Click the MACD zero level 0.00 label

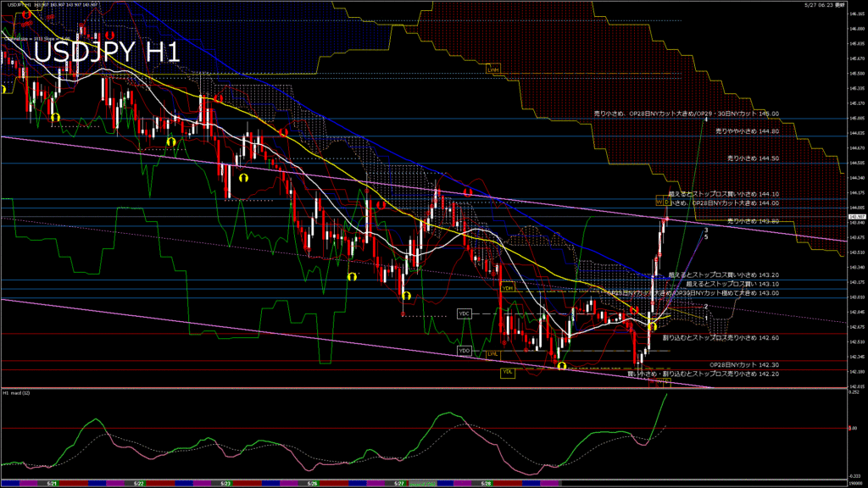coord(853,428)
